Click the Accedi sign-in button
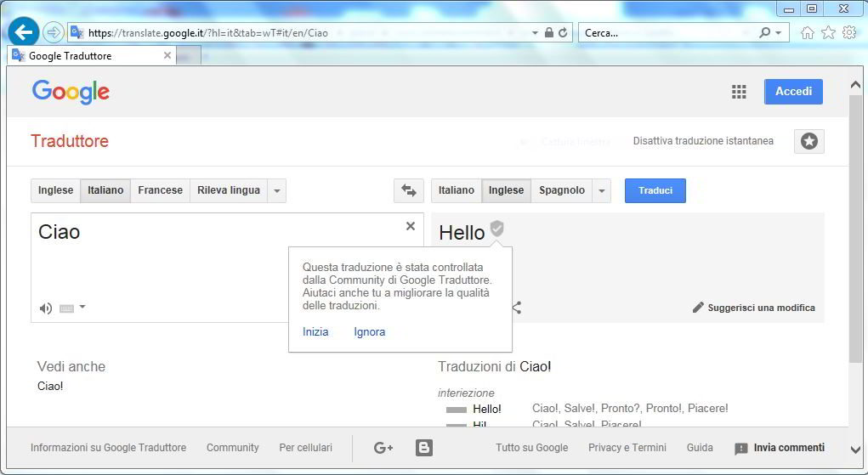The image size is (868, 475). click(x=793, y=92)
